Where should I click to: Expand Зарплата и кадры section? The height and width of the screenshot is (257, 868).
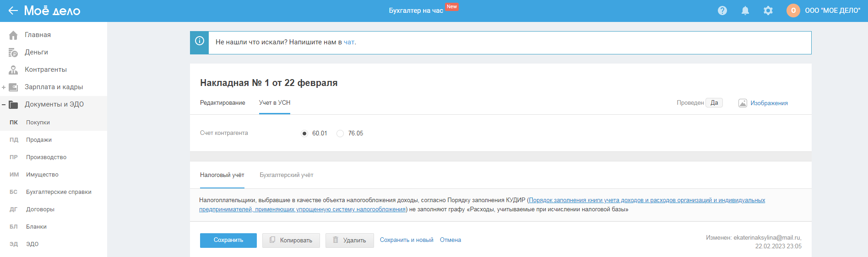tap(4, 87)
